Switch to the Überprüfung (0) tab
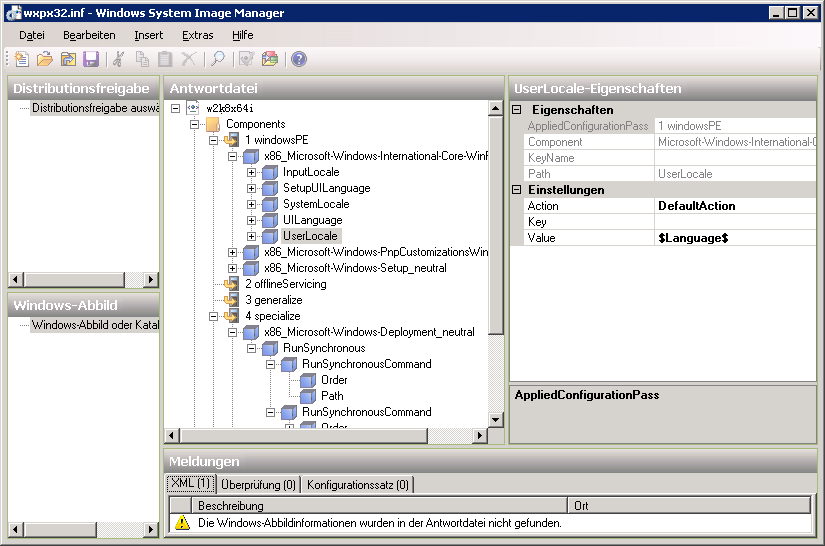 pyautogui.click(x=258, y=485)
